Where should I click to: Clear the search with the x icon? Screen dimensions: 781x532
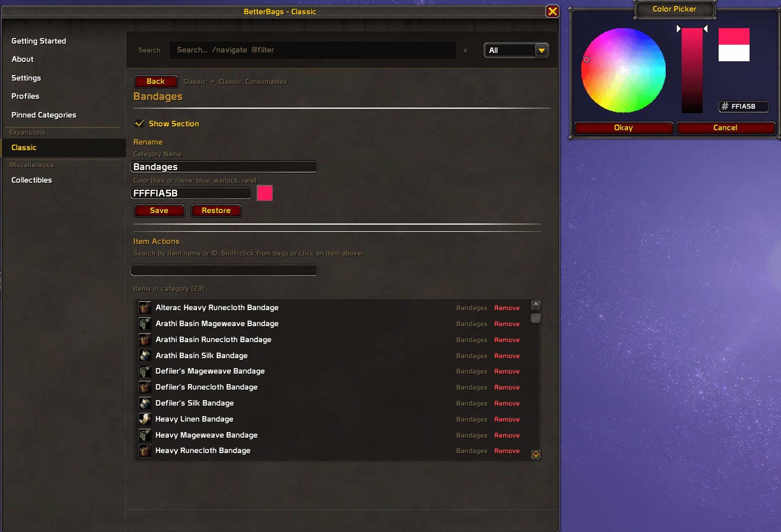(465, 50)
